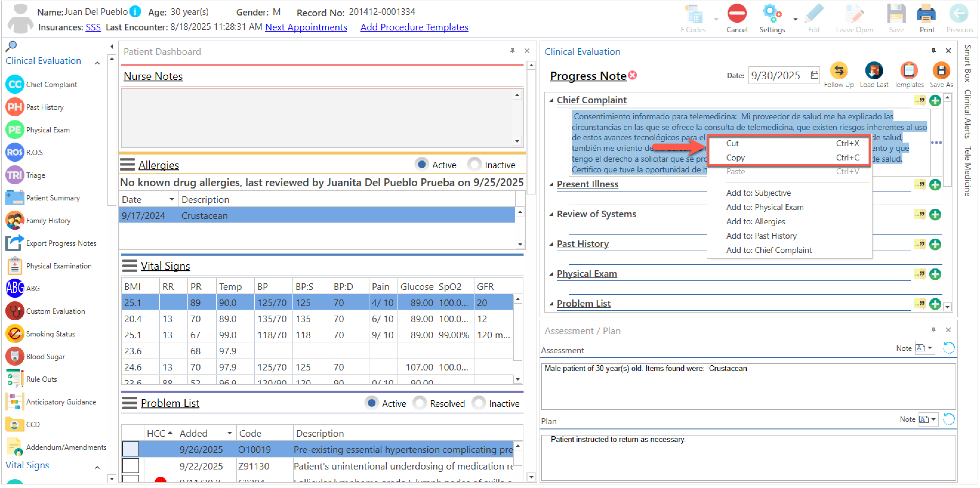
Task: Choose Add to: Allergies menu entry
Action: pyautogui.click(x=755, y=221)
